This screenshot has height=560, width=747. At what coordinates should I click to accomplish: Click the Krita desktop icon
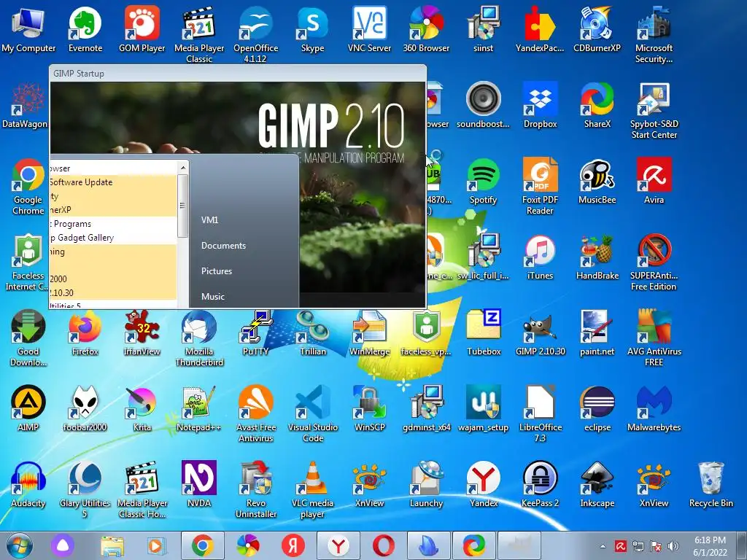coord(142,408)
